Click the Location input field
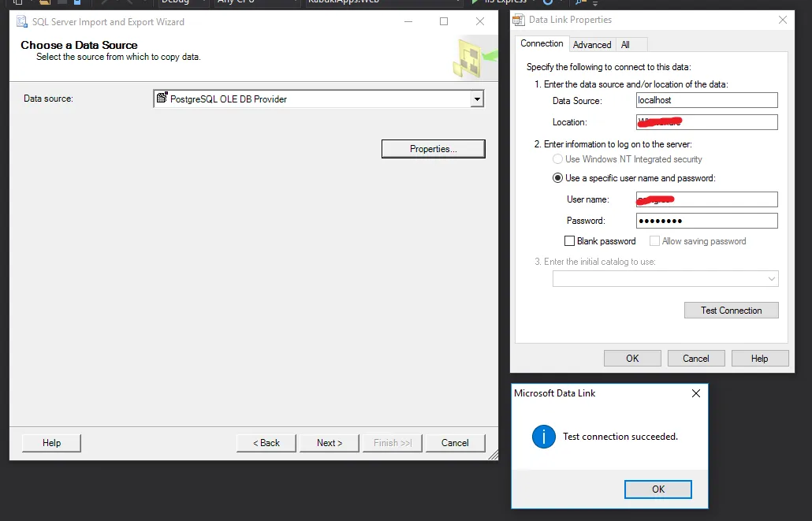 pos(707,122)
